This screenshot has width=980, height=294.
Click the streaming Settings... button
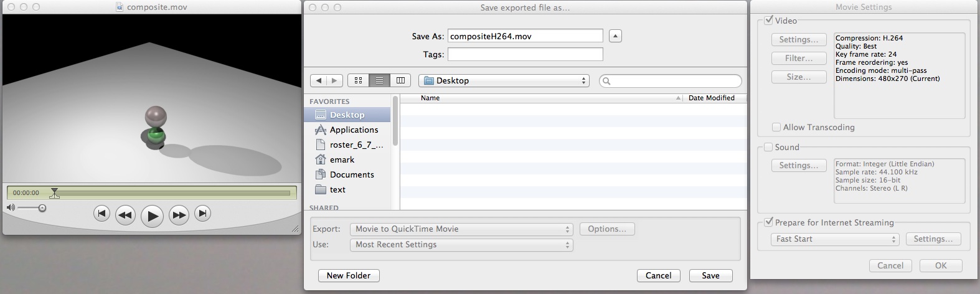(x=933, y=239)
